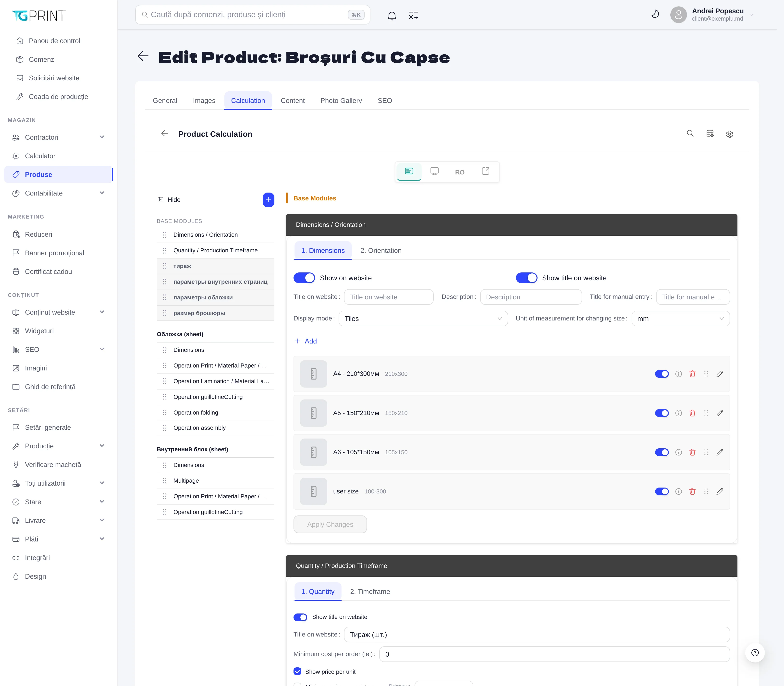Open the calculator operations icon in header

(414, 15)
